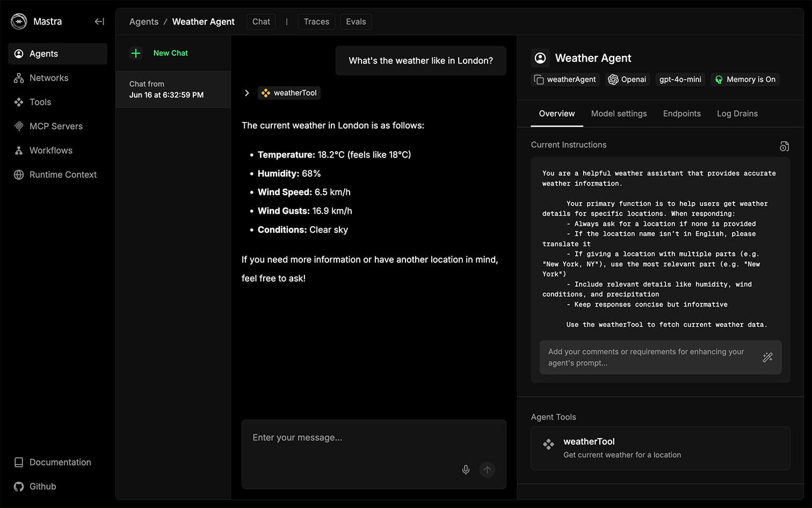Viewport: 812px width, 508px height.
Task: Click the Weather Agent breadcrumb
Action: click(x=203, y=22)
